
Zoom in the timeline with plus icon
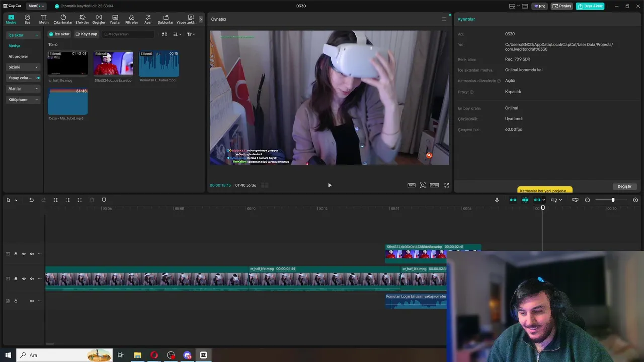635,200
